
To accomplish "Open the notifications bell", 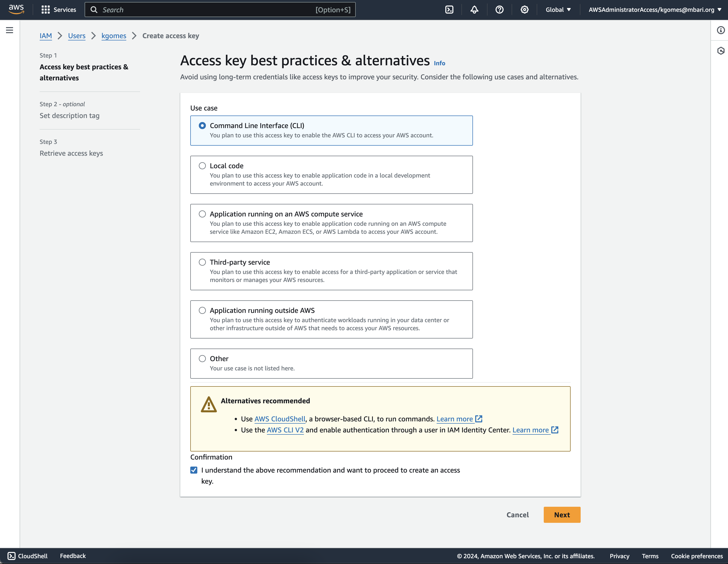I will pos(474,10).
